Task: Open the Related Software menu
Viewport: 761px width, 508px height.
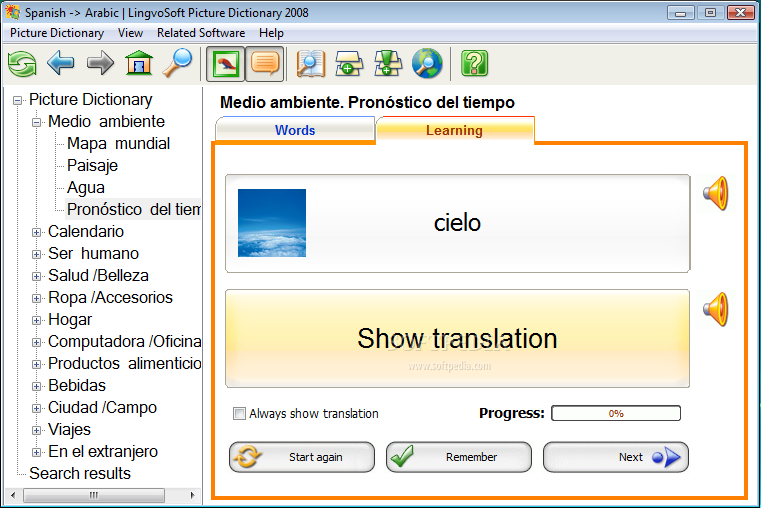Action: click(x=201, y=33)
